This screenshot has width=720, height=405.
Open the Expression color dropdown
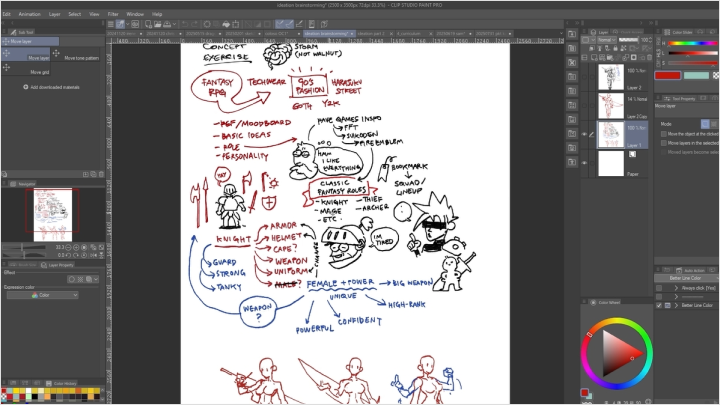(x=42, y=295)
